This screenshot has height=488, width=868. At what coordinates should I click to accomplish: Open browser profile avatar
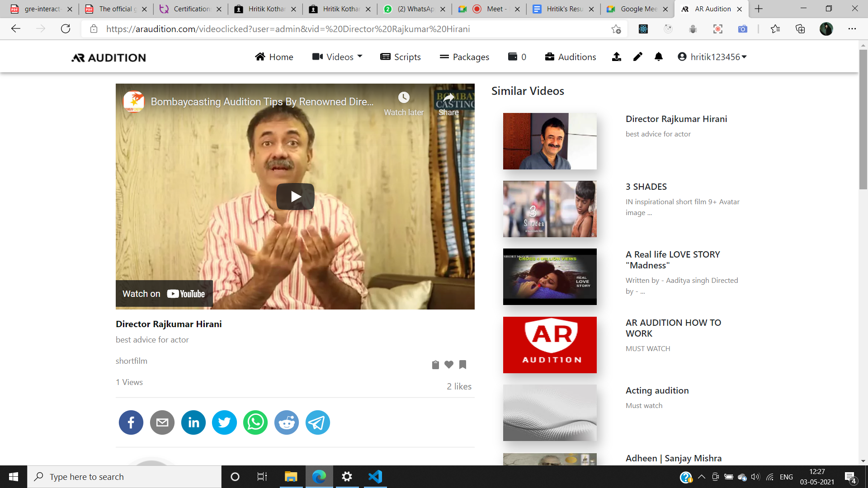(826, 29)
